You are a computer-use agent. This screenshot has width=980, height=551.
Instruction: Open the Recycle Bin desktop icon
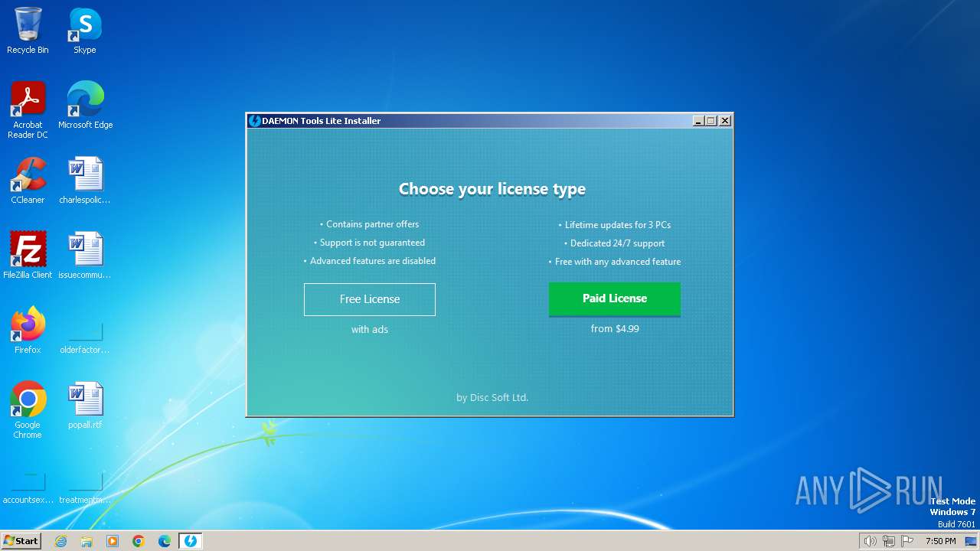pyautogui.click(x=28, y=31)
